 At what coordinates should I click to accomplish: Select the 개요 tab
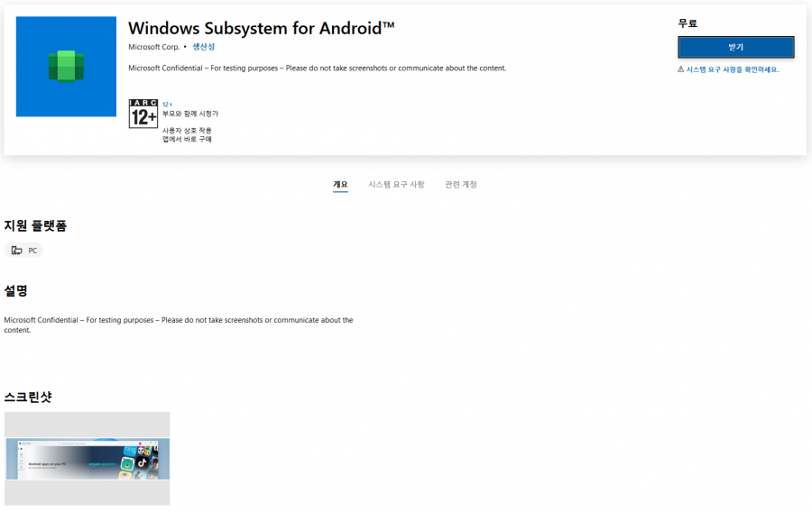340,185
